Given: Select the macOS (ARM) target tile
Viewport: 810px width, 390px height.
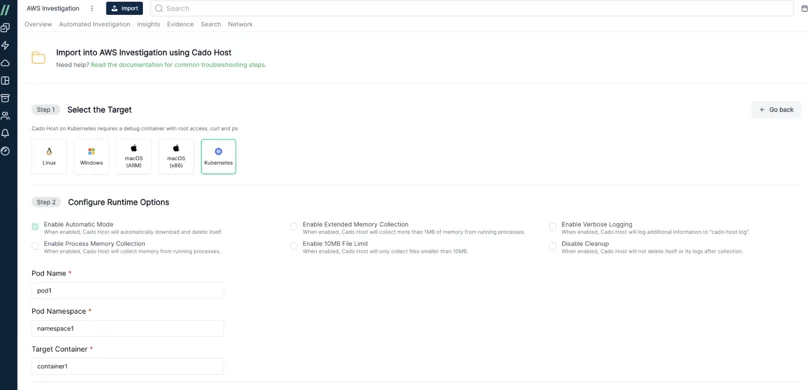Looking at the screenshot, I should point(134,157).
